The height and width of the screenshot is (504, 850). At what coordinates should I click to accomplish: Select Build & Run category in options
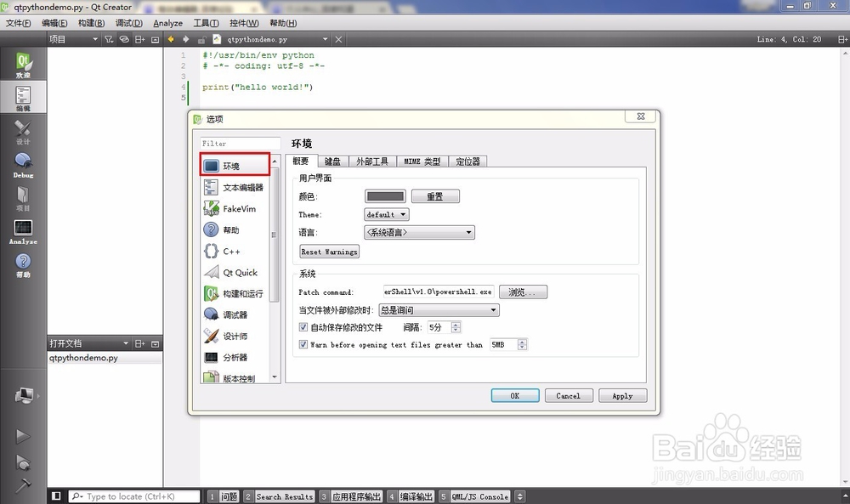point(235,294)
